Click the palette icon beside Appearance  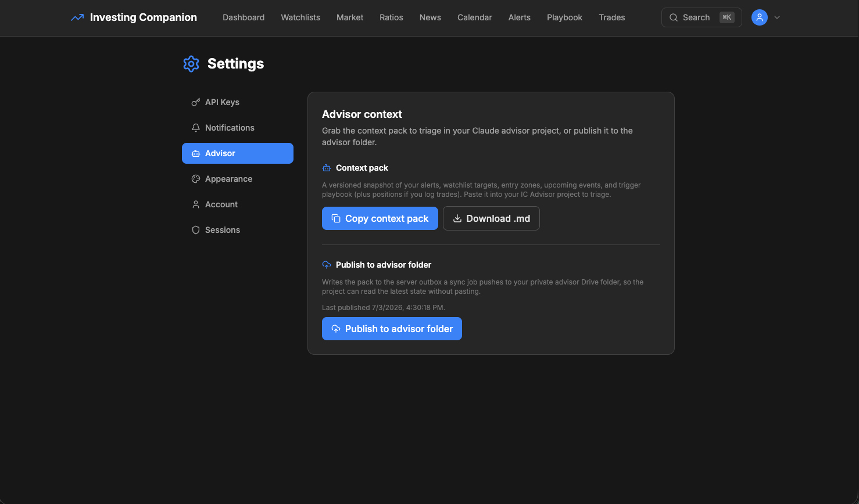[x=196, y=179]
